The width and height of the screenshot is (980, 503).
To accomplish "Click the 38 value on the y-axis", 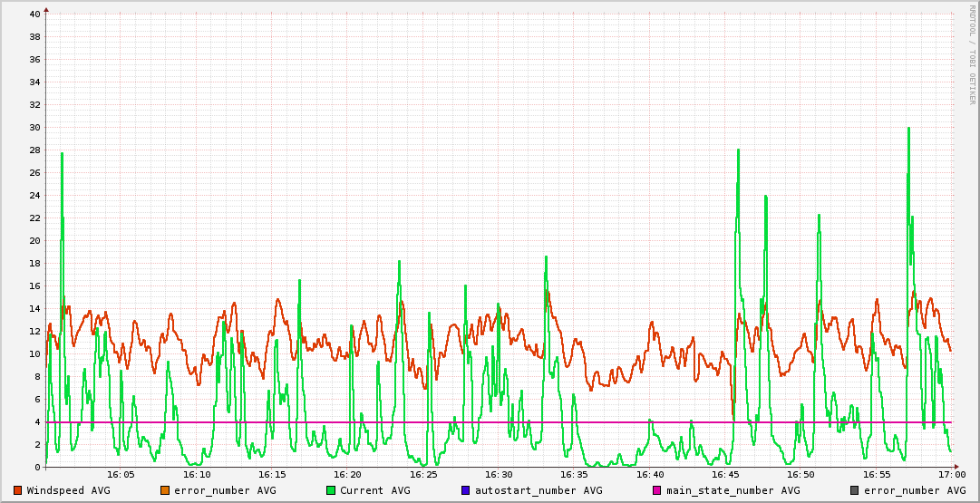I will (35, 36).
